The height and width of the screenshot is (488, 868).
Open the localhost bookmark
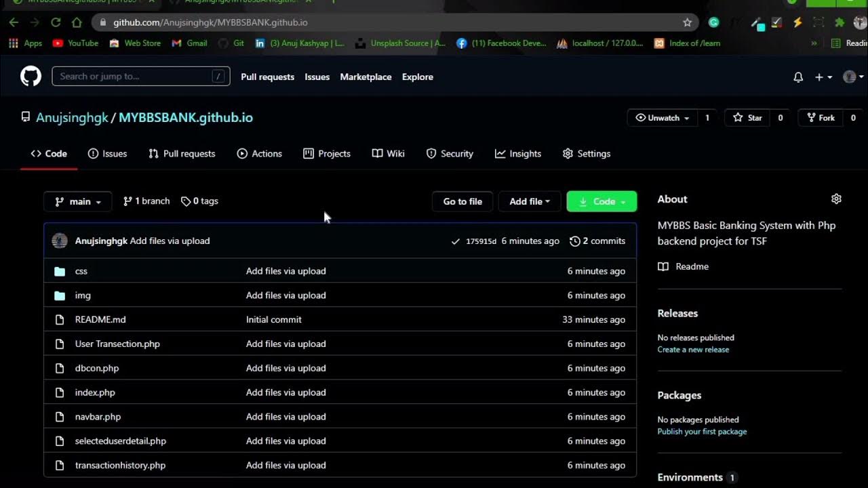click(599, 43)
